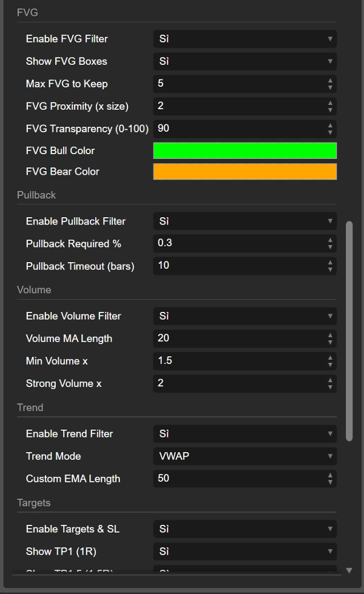Open the Show TP1 (1R) dropdown
364x594 pixels.
click(244, 552)
